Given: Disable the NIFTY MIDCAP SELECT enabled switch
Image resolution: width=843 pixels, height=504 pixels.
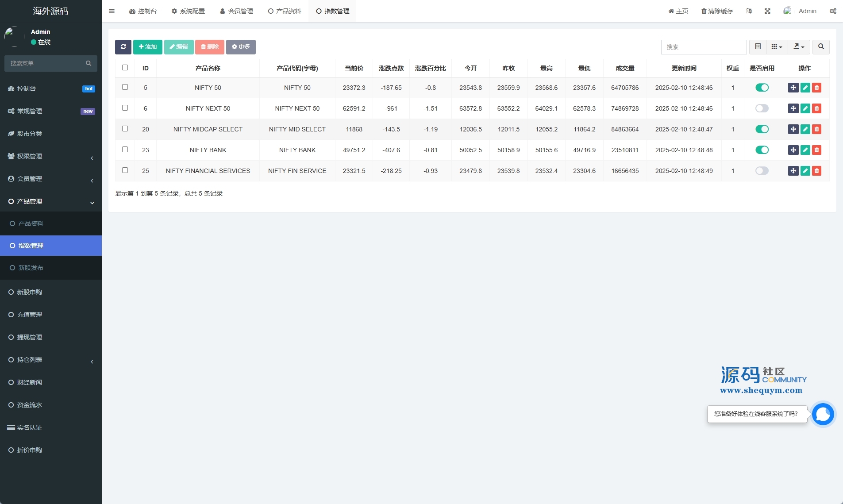Looking at the screenshot, I should pyautogui.click(x=762, y=129).
